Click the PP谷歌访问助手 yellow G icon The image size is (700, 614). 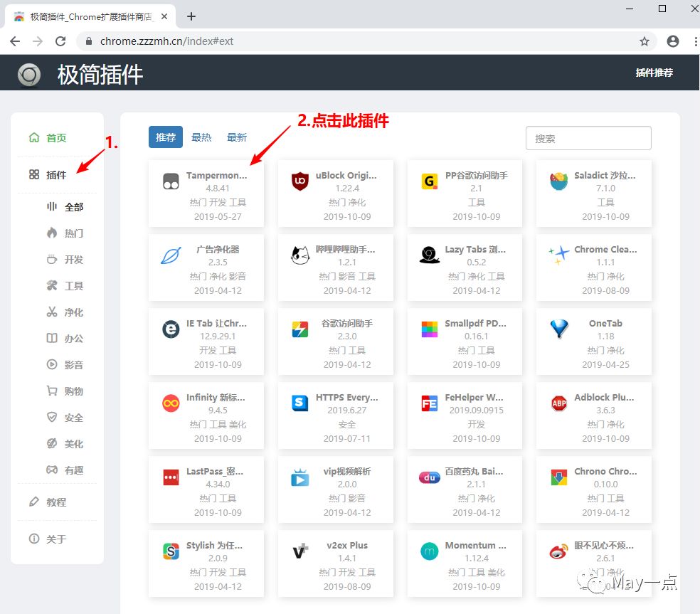point(430,181)
